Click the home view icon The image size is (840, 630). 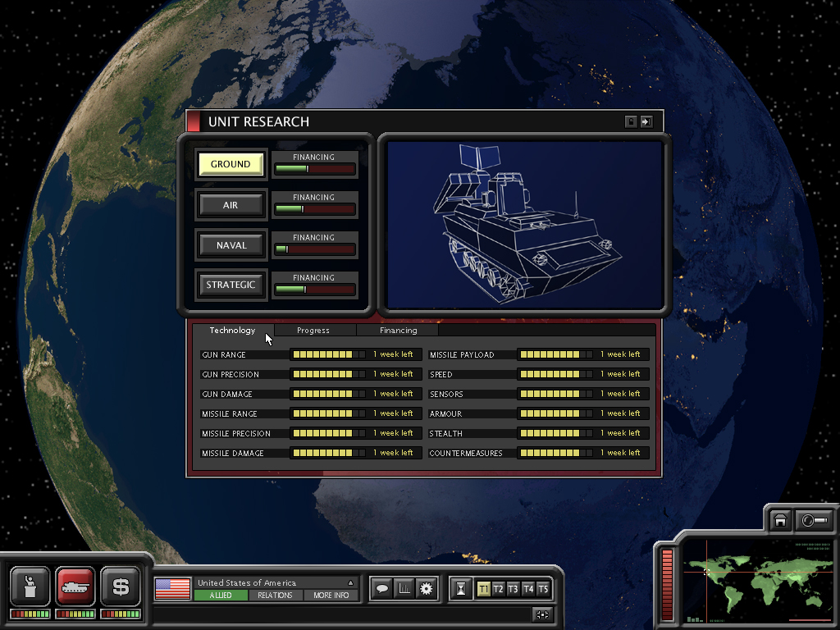[781, 520]
